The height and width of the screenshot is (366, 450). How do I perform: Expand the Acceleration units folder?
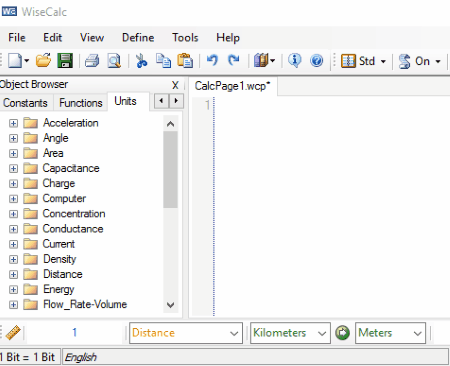coord(13,123)
